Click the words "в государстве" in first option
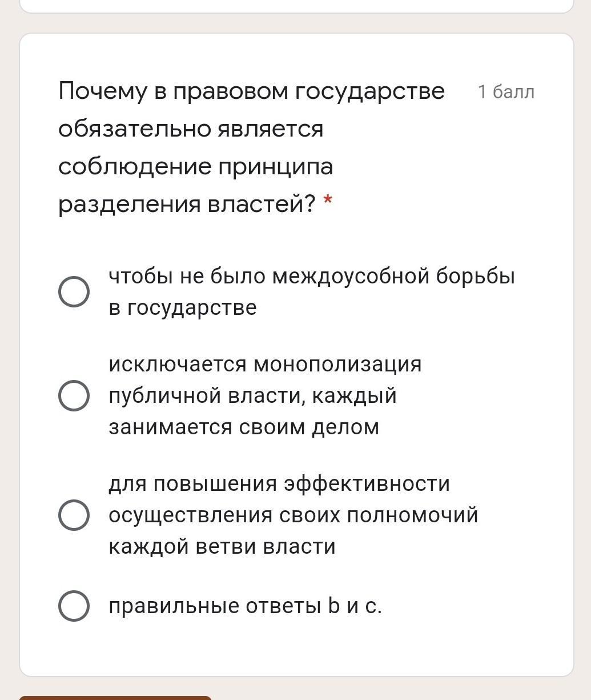The image size is (591, 700). pos(183,308)
